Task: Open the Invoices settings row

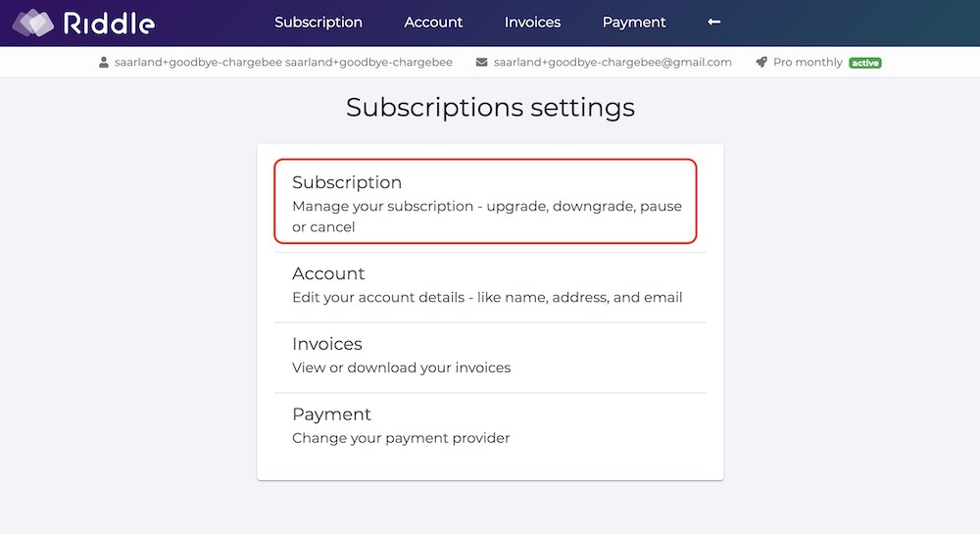Action: (490, 358)
